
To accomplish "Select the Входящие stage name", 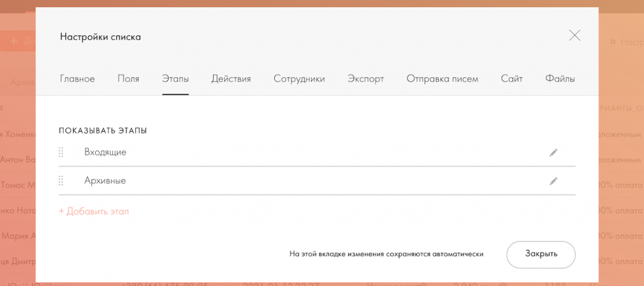I will pyautogui.click(x=105, y=152).
